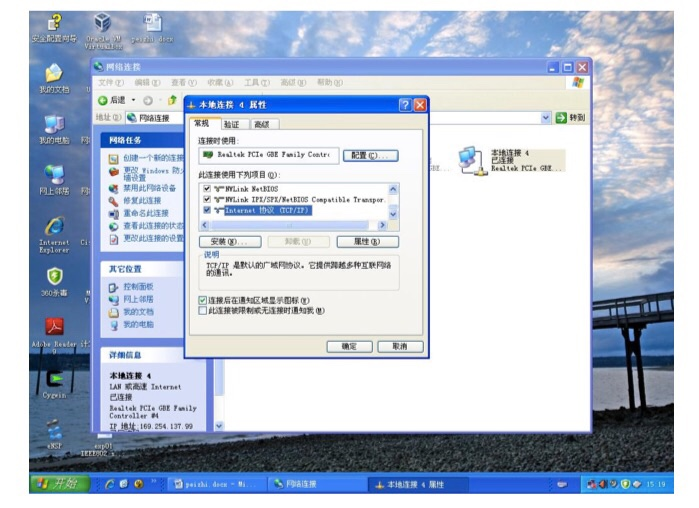This screenshot has width=699, height=508.
Task: Open the 后退 history dropdown arrow
Action: coord(133,100)
